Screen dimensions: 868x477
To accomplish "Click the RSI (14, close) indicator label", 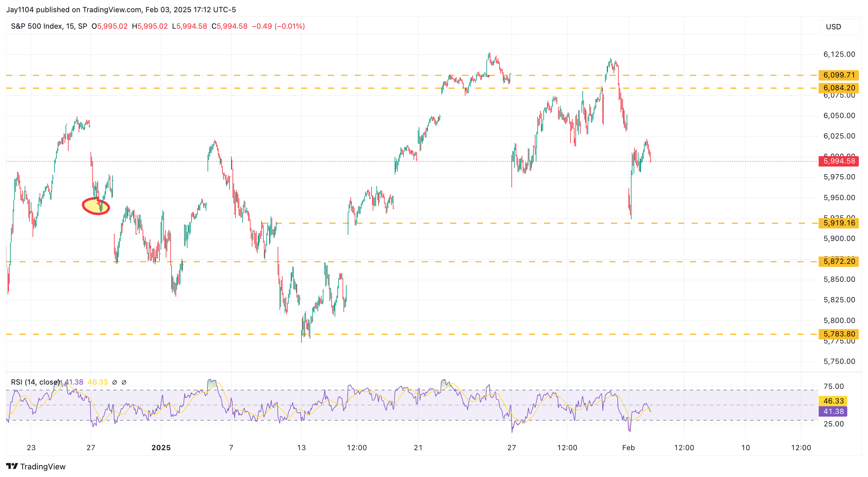I will click(x=35, y=382).
